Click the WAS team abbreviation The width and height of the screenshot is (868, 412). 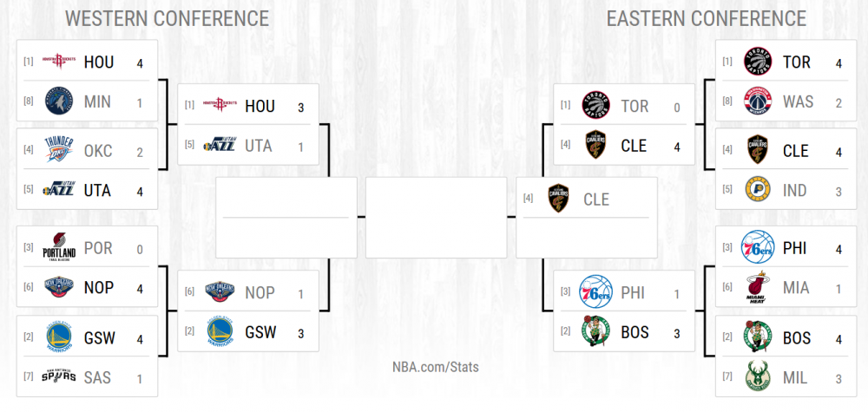798,101
